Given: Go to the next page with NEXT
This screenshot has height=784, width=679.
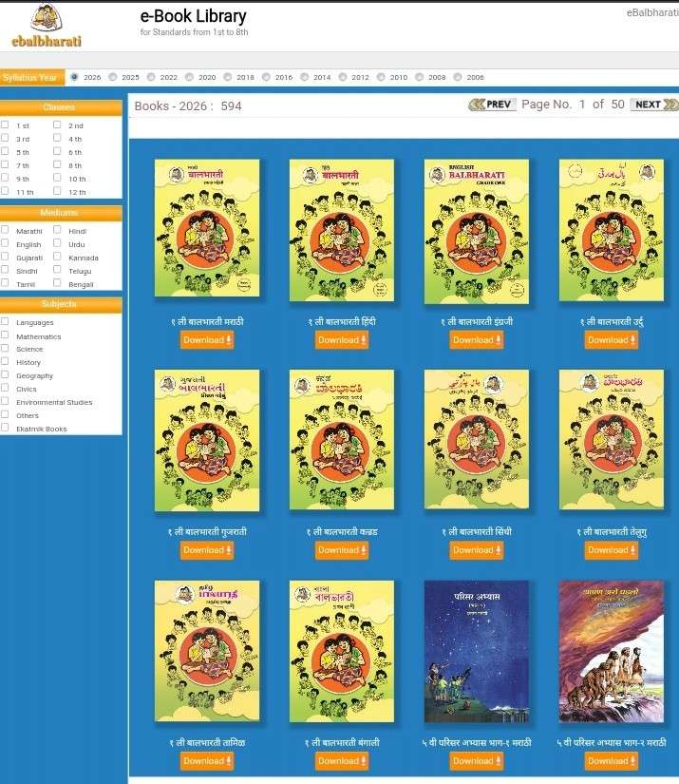Looking at the screenshot, I should 654,105.
